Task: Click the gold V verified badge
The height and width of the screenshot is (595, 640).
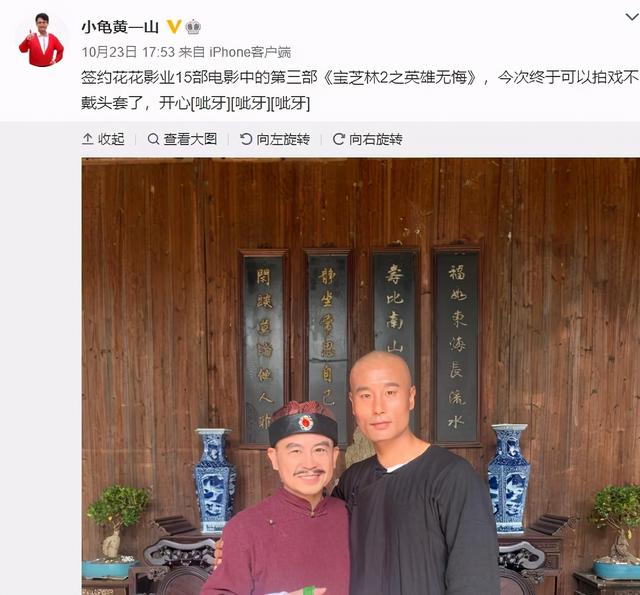Action: pos(174,27)
